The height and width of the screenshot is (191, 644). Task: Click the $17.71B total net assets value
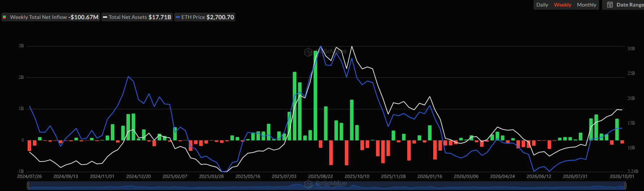(160, 17)
